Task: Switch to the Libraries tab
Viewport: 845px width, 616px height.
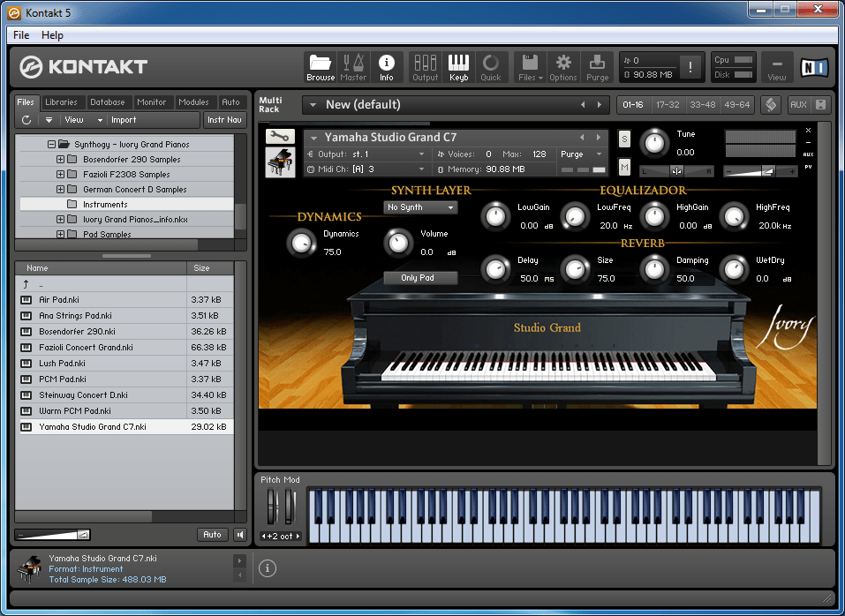Action: point(61,102)
